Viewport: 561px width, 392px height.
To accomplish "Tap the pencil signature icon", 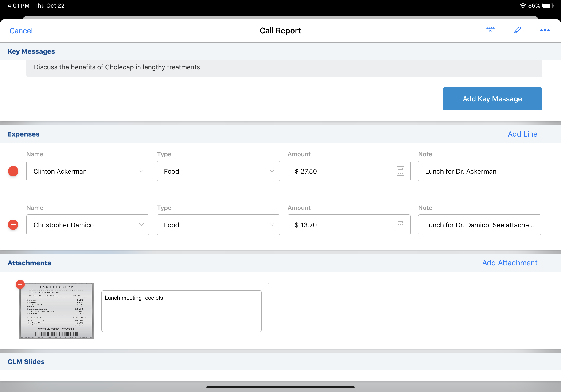I will [517, 31].
